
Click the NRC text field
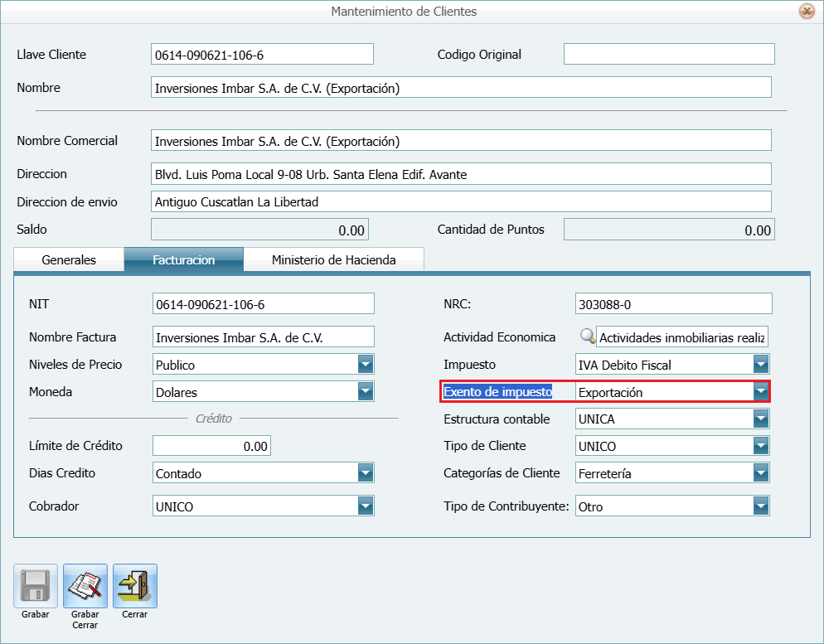(672, 304)
